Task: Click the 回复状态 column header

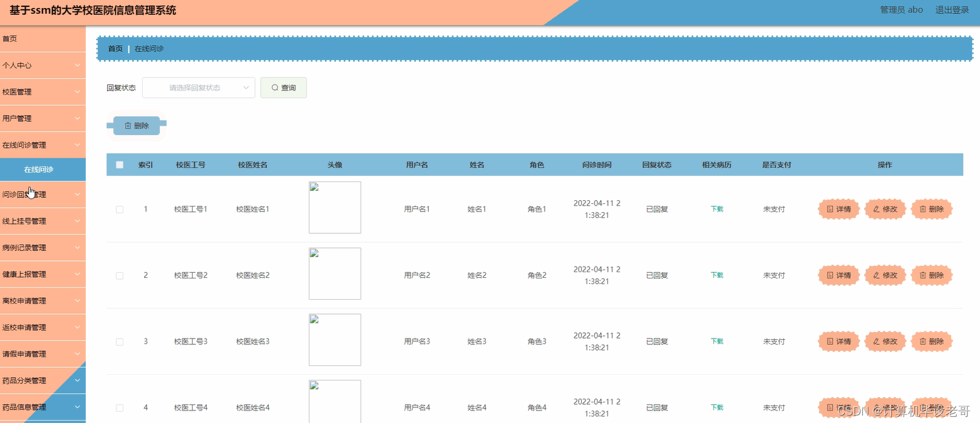Action: tap(656, 165)
